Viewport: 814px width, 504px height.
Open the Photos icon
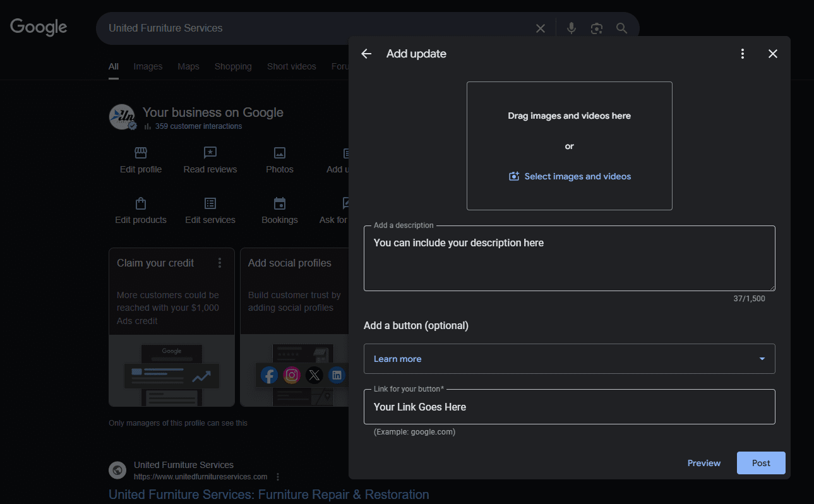tap(280, 153)
